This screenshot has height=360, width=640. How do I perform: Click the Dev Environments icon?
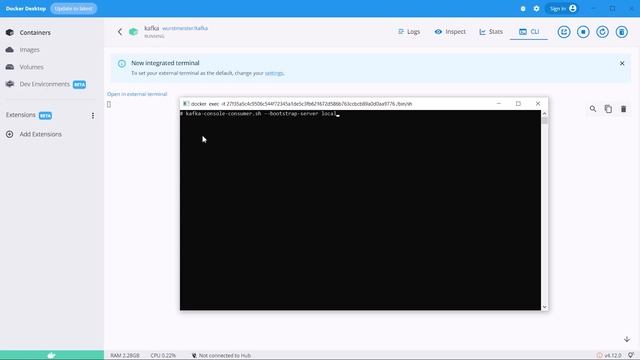coord(10,84)
